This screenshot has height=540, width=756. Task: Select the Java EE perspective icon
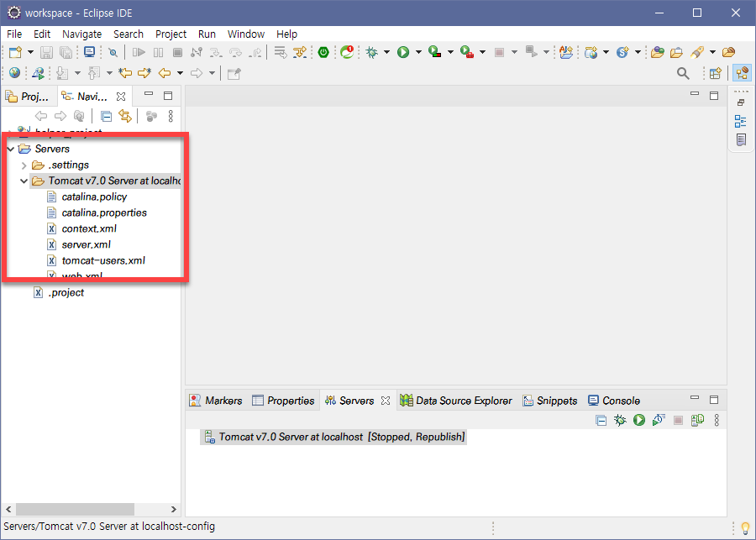pyautogui.click(x=742, y=73)
